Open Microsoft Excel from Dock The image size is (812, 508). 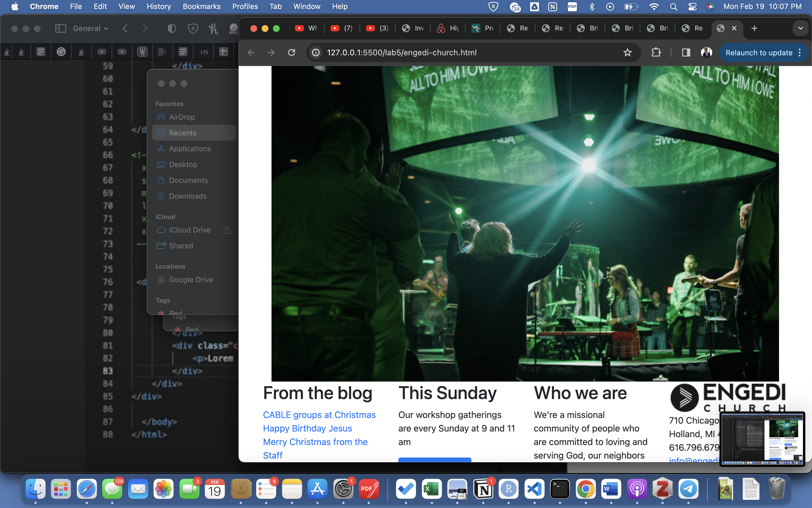pyautogui.click(x=432, y=489)
